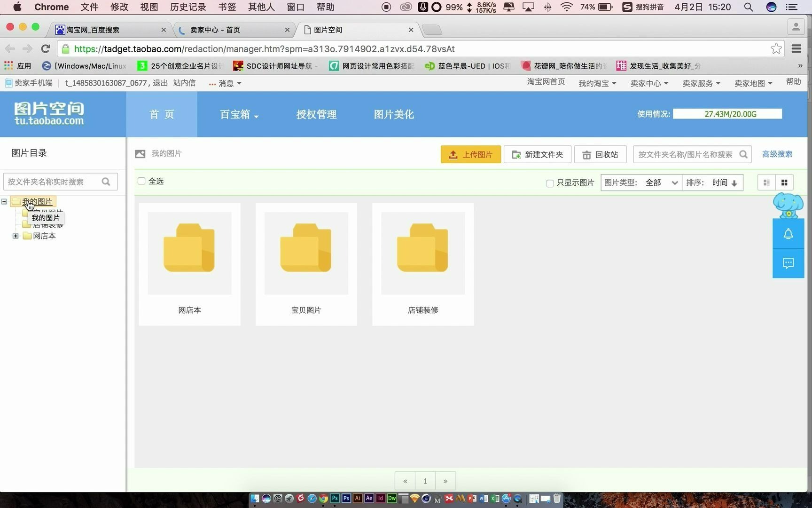812x508 pixels.
Task: Launch Sketch from the dock
Action: 415,498
